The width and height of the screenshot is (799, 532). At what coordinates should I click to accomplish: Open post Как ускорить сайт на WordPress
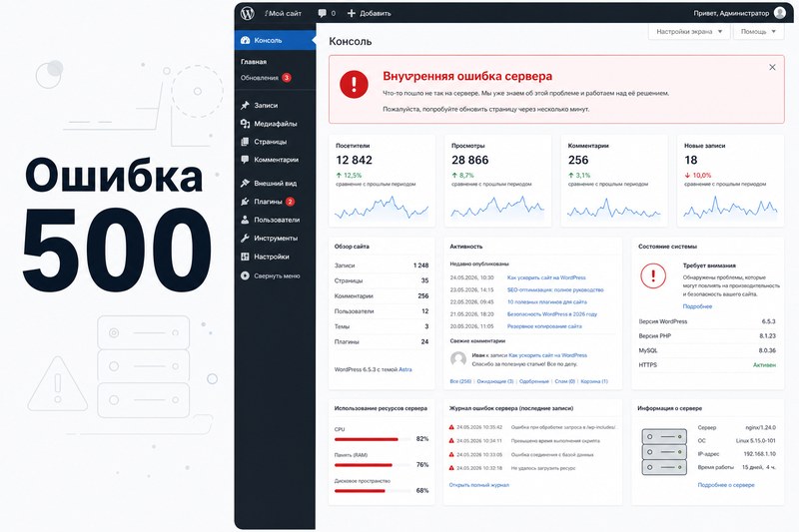pyautogui.click(x=546, y=277)
